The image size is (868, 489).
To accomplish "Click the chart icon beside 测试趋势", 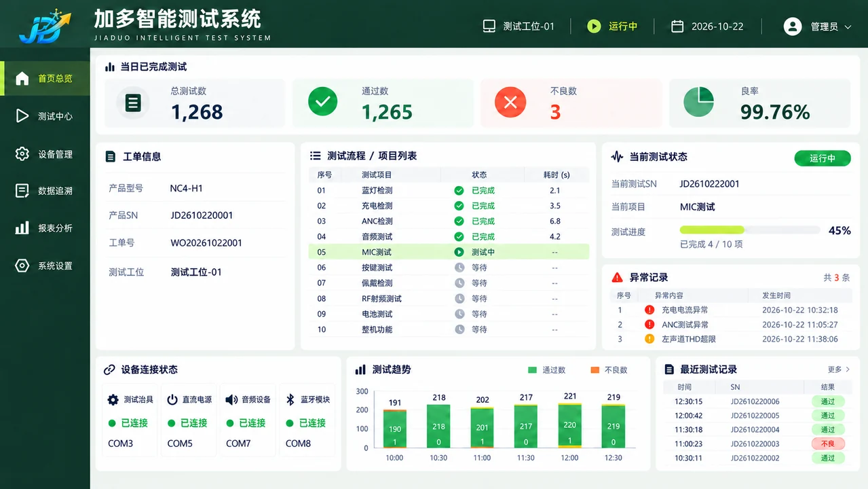I will (x=360, y=369).
